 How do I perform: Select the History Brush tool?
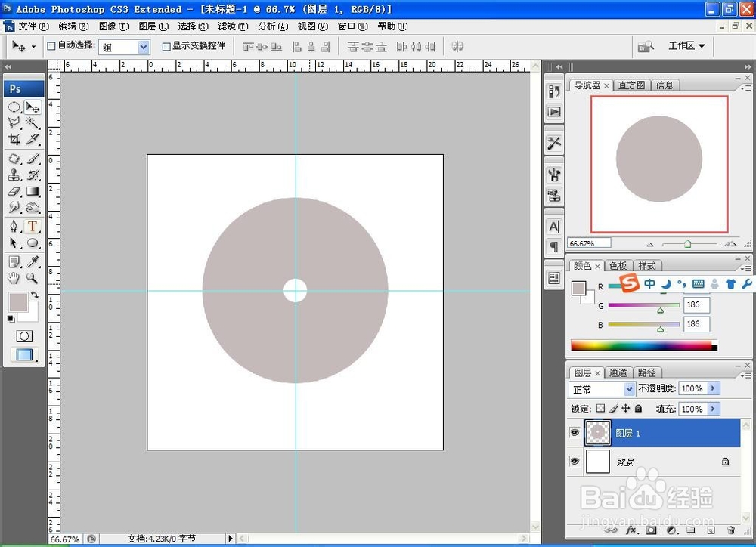pyautogui.click(x=33, y=175)
